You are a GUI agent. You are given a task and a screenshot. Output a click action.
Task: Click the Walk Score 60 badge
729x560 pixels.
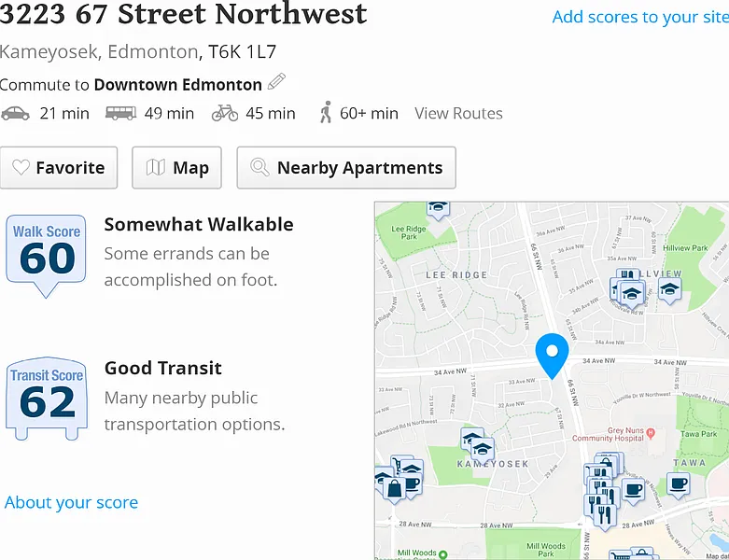point(47,254)
